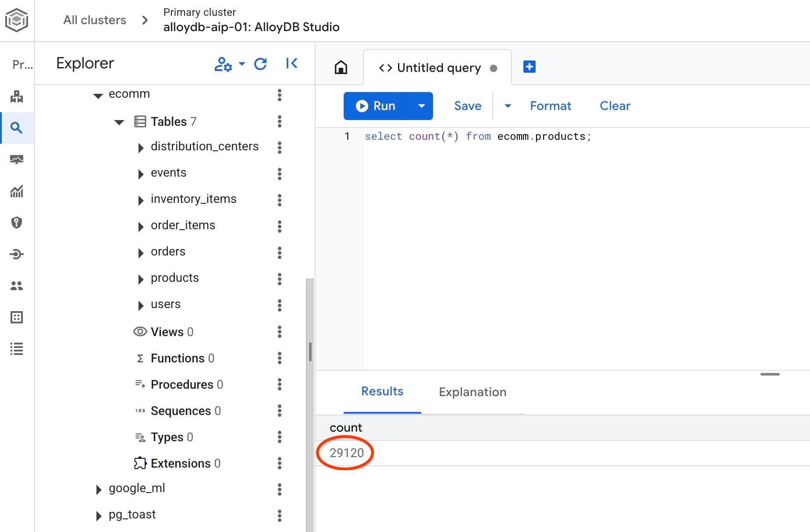Viewport: 810px width, 532px height.
Task: Click the refresh icon in Explorer
Action: pyautogui.click(x=260, y=64)
